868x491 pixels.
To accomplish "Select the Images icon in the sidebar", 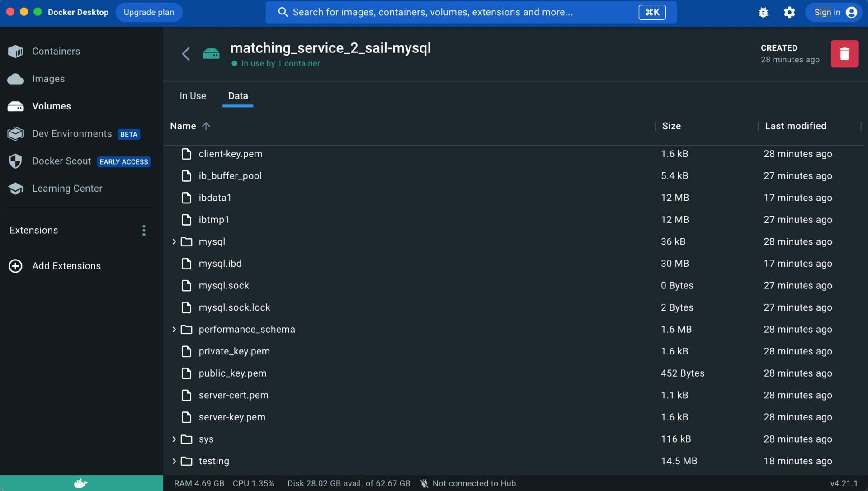I will click(x=16, y=79).
